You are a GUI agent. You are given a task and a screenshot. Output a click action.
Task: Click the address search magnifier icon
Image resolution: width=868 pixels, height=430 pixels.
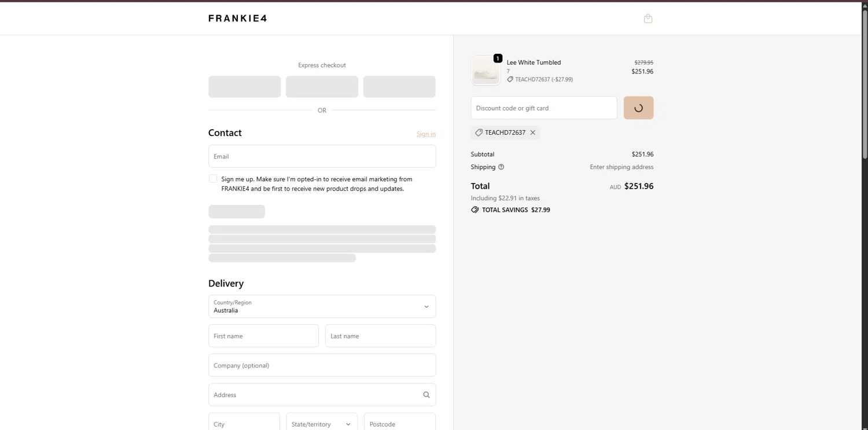(426, 395)
